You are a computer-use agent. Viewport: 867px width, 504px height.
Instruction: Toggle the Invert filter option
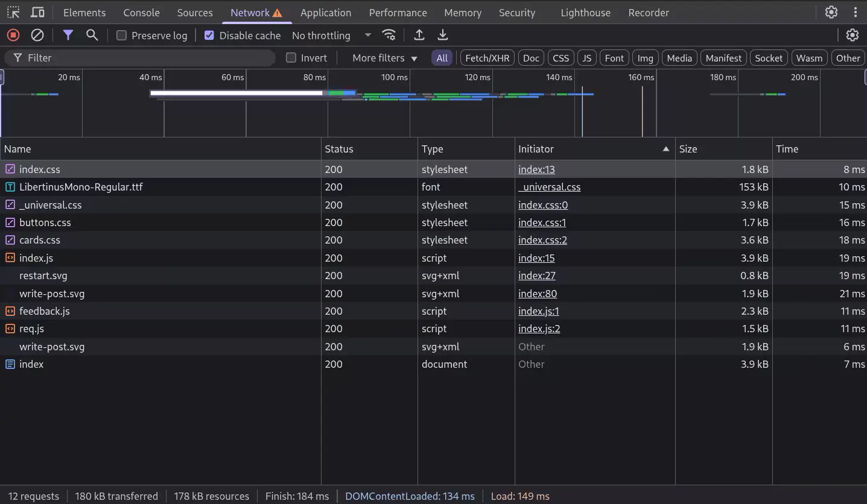click(x=290, y=57)
